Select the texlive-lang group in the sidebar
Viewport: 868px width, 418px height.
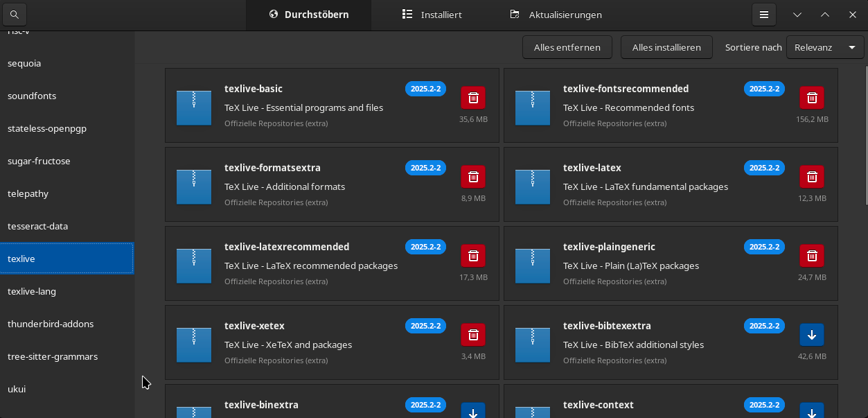tap(67, 291)
